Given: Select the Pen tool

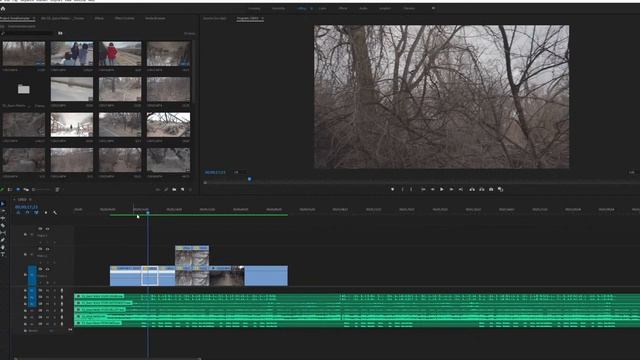Looking at the screenshot, I should click(x=3, y=240).
